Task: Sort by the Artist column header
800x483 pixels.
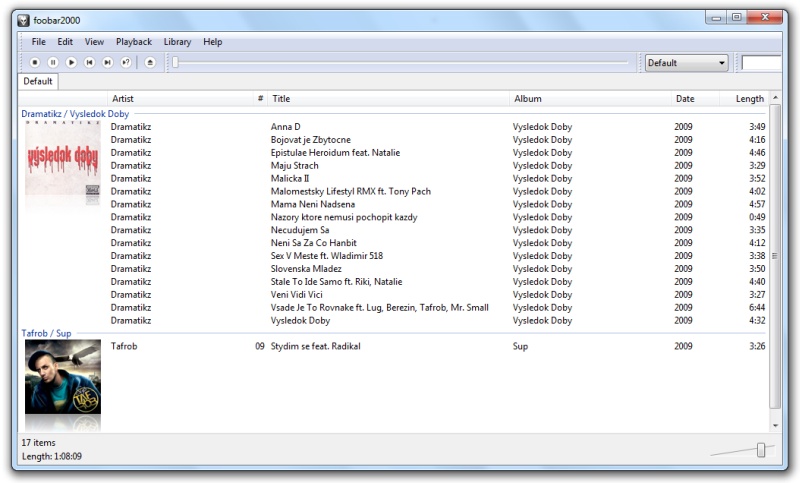Action: (181, 98)
